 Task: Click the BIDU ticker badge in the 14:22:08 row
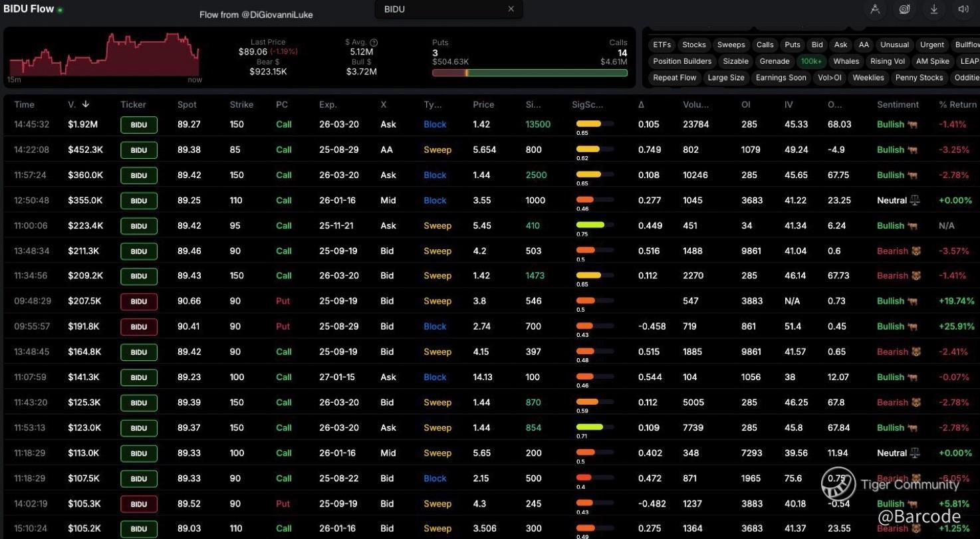tap(139, 150)
